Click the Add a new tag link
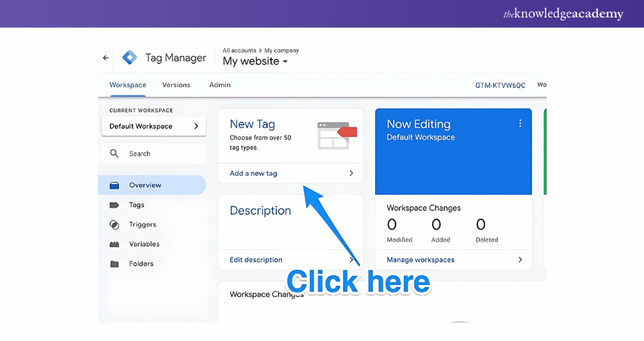The width and height of the screenshot is (644, 341). pos(254,174)
